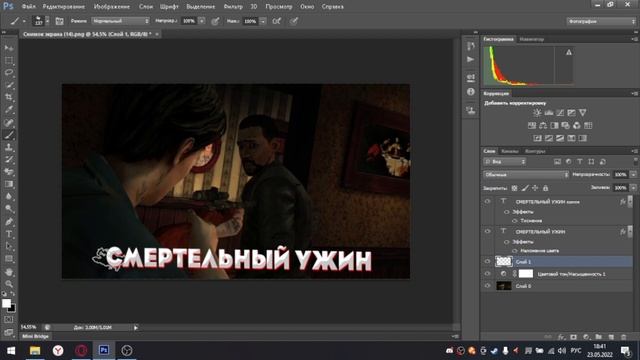Add a Color Balance adjustment

coord(543,125)
